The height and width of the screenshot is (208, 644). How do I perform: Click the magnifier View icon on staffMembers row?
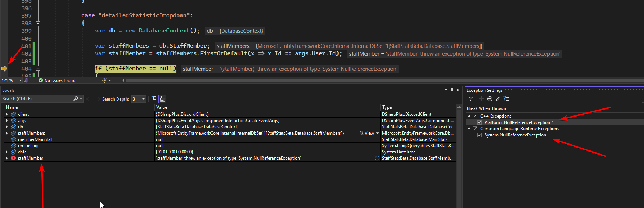point(362,133)
